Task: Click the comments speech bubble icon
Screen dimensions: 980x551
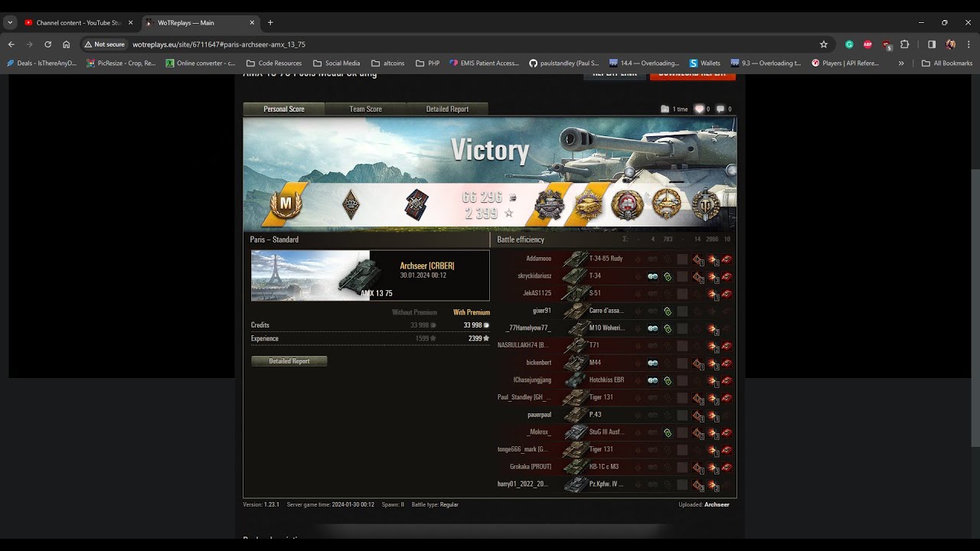Action: point(720,109)
